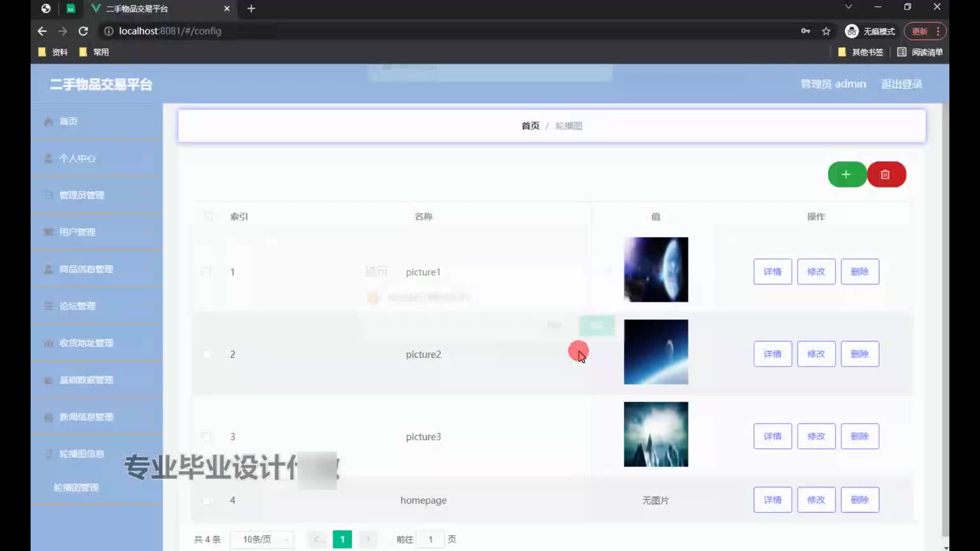The height and width of the screenshot is (551, 980).
Task: Click the green add (+) button
Action: [847, 174]
